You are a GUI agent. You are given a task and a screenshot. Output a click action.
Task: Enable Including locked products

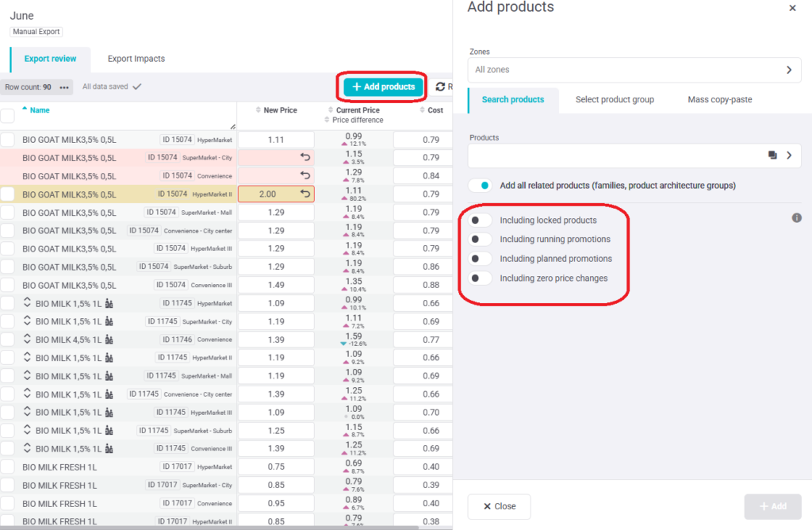(x=480, y=221)
